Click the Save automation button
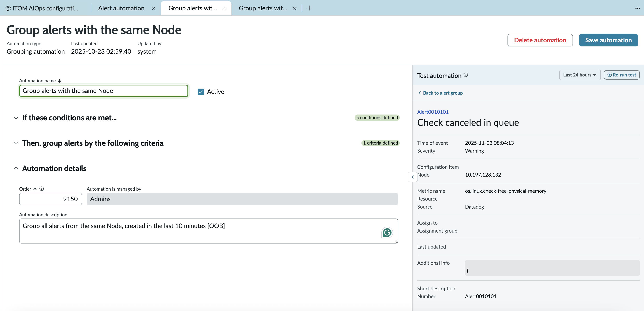Image resolution: width=644 pixels, height=311 pixels. [608, 40]
